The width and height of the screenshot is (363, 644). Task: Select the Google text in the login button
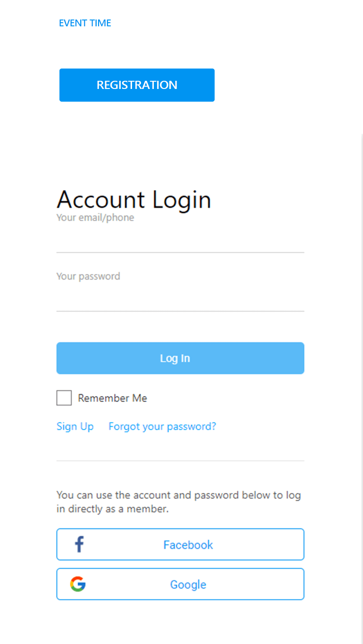click(x=188, y=585)
